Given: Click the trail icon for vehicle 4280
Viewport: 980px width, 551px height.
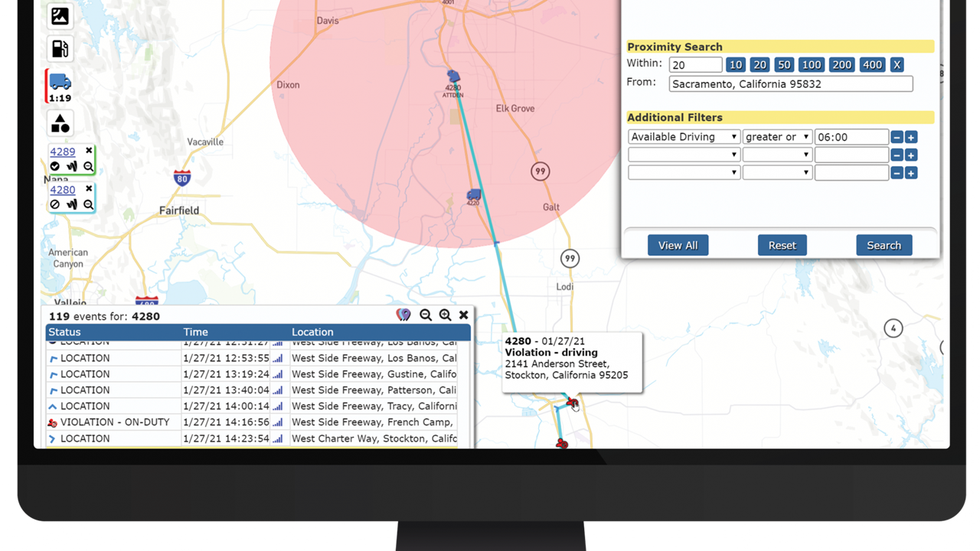Looking at the screenshot, I should (x=72, y=204).
